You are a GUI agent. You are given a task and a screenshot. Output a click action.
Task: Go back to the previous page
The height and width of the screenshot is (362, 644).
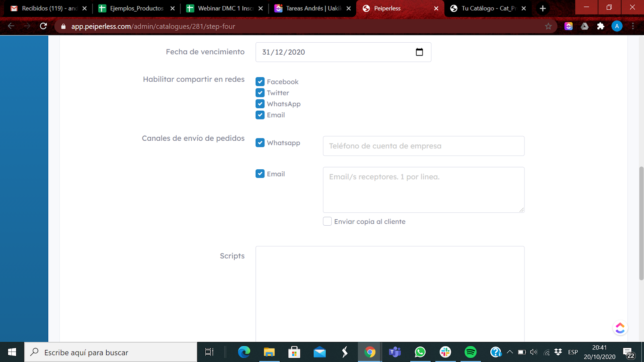click(x=11, y=26)
